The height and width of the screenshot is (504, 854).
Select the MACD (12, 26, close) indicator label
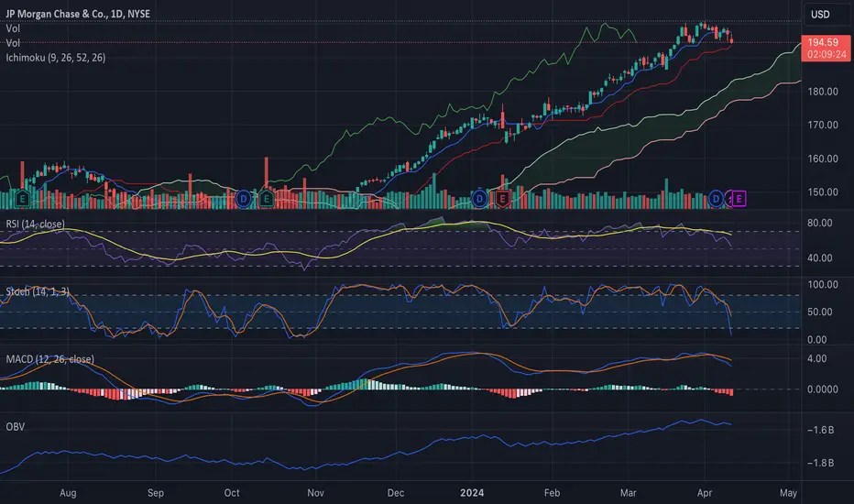[49, 359]
